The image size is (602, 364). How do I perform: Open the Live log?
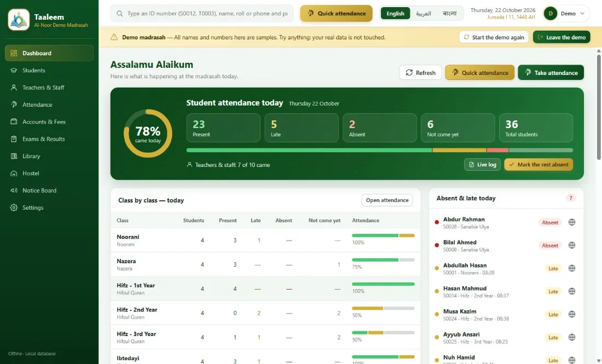pos(482,165)
